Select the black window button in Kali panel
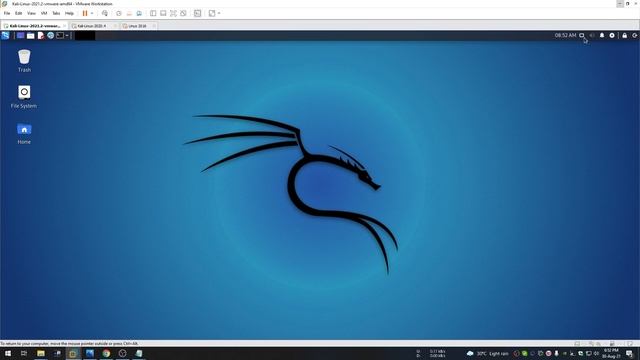This screenshot has height=360, width=640. [85, 36]
